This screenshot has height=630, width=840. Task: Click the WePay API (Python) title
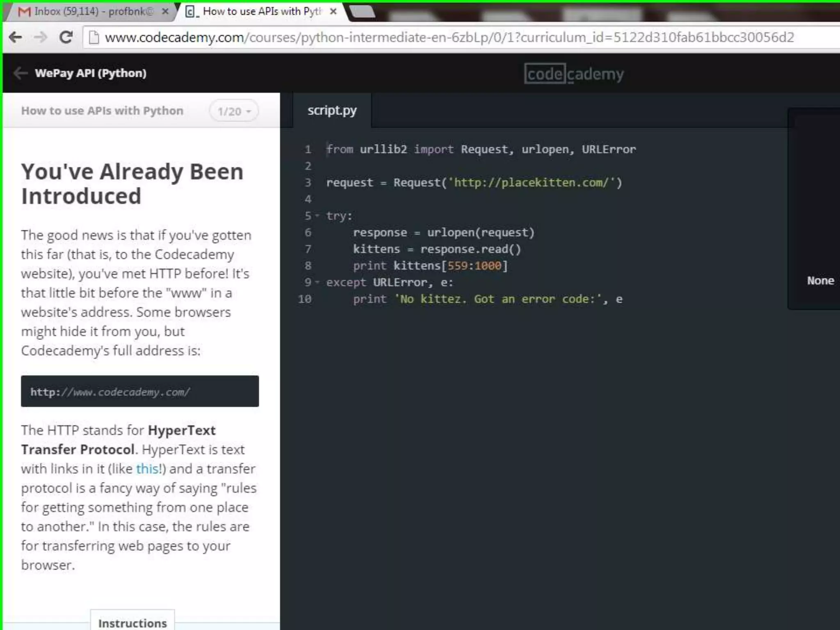point(91,73)
